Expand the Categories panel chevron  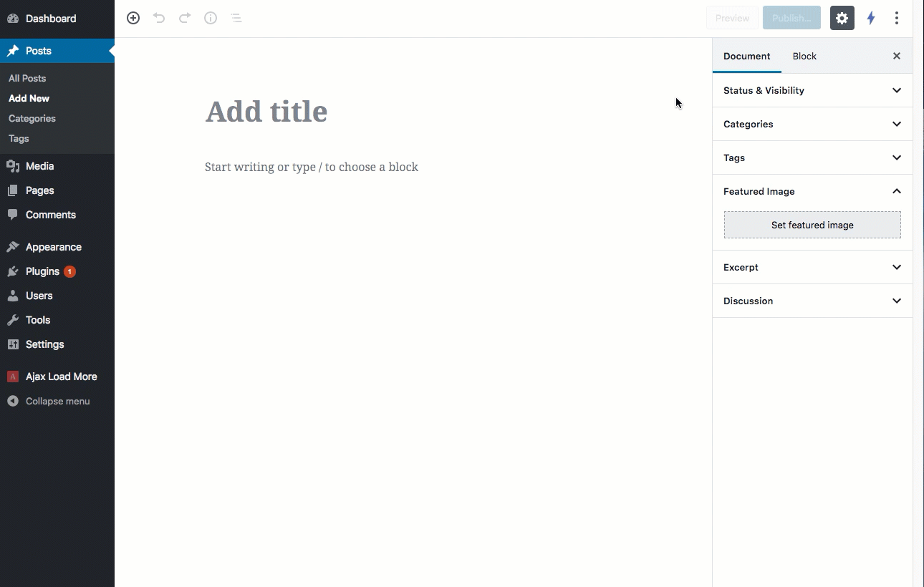coord(897,124)
